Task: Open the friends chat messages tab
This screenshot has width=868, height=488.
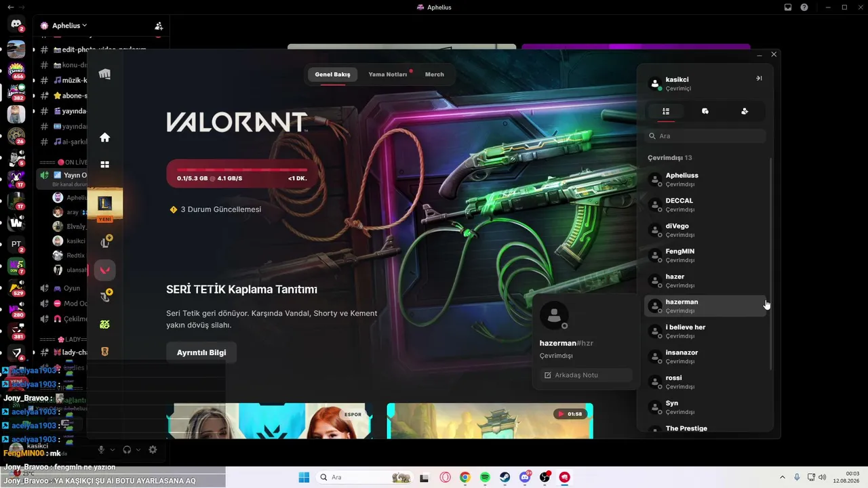Action: pyautogui.click(x=705, y=111)
